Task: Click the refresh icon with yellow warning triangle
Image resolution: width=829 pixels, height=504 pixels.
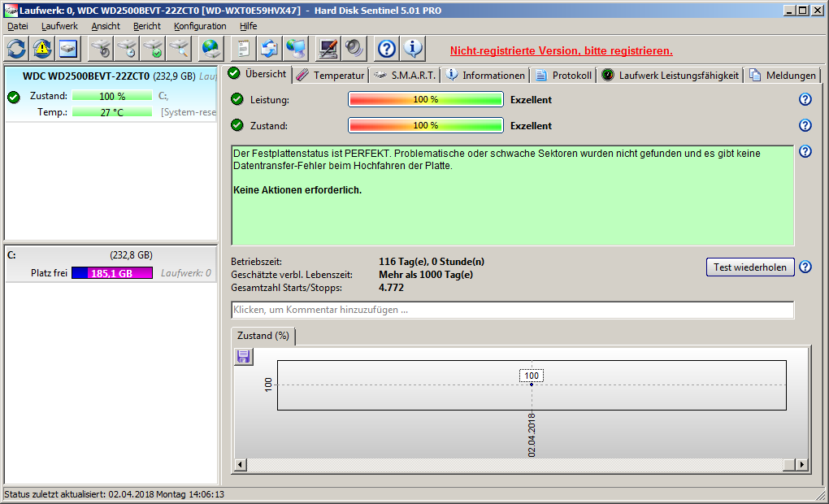Action: pyautogui.click(x=42, y=49)
